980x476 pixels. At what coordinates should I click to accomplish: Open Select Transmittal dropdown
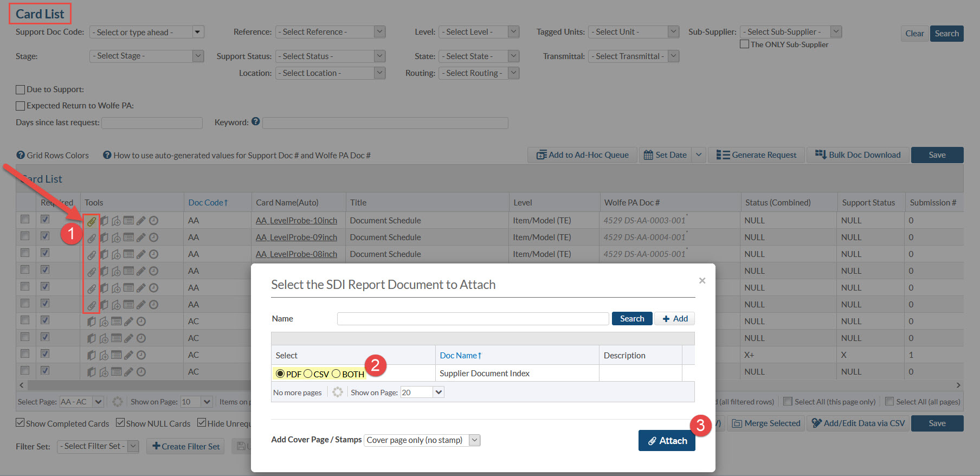[x=634, y=56]
